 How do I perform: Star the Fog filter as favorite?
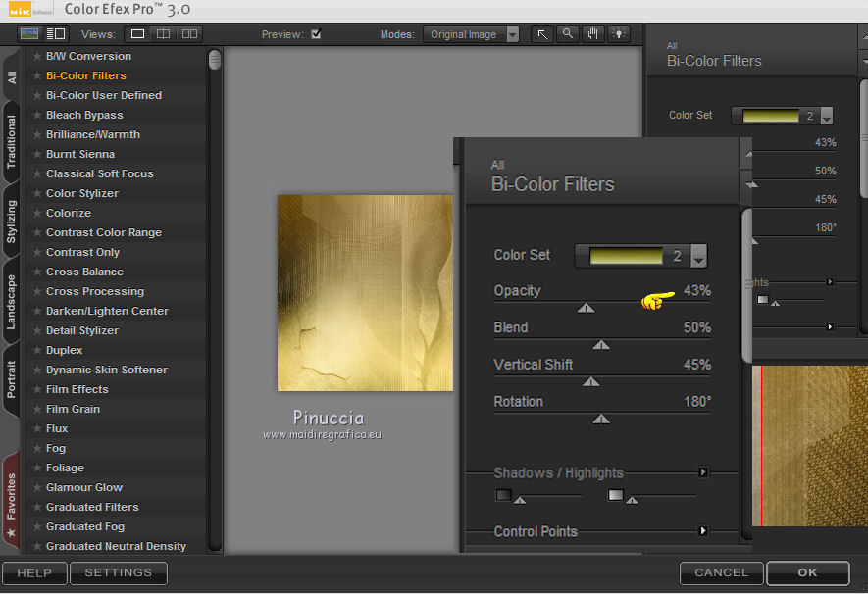pos(37,448)
